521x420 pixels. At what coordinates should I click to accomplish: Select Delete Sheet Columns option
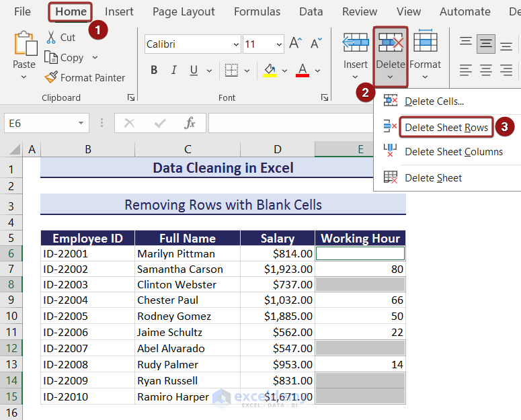click(x=453, y=152)
